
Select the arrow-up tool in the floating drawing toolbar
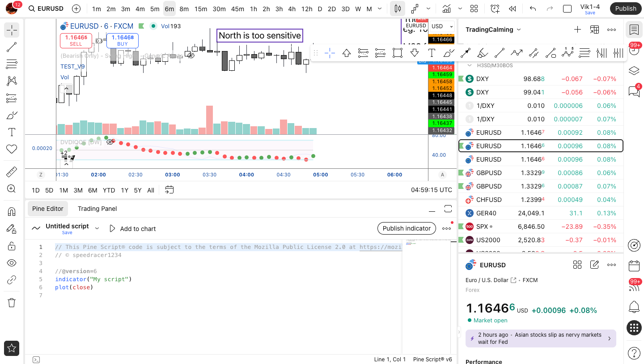click(347, 53)
